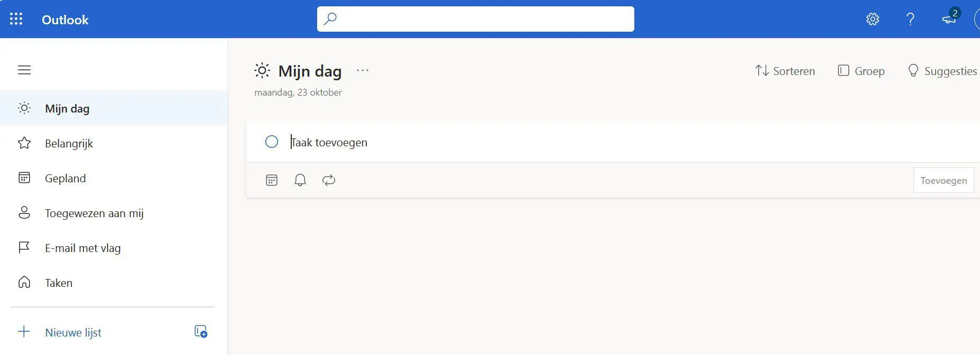The height and width of the screenshot is (355, 980).
Task: Toggle the task completion circle
Action: 272,142
